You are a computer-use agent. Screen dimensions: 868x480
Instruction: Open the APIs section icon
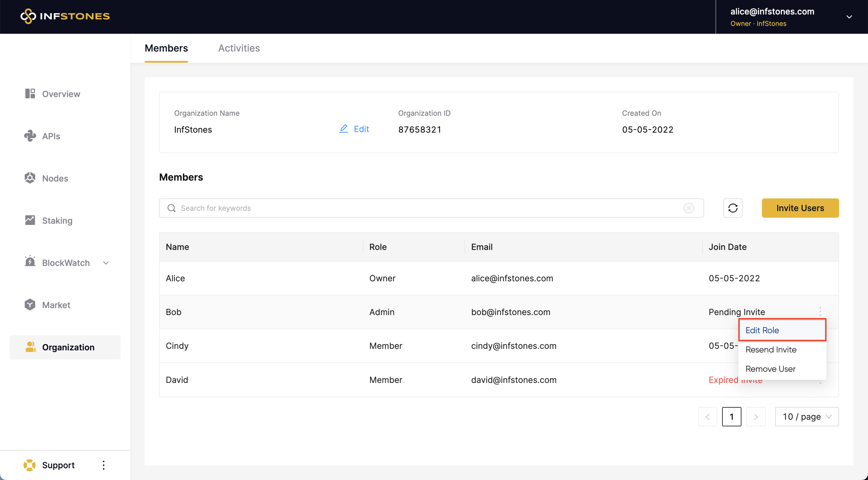pyautogui.click(x=30, y=136)
